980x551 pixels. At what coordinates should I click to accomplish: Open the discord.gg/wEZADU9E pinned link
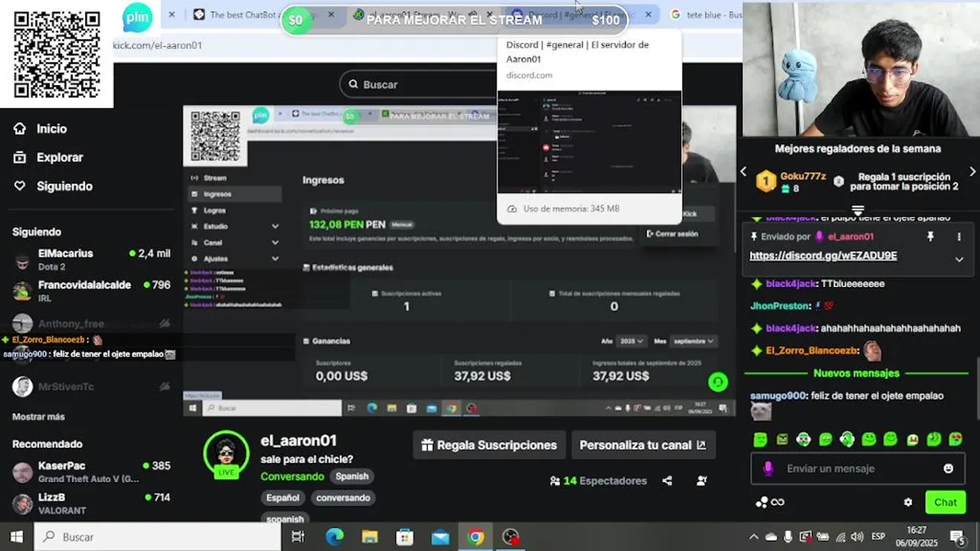823,256
